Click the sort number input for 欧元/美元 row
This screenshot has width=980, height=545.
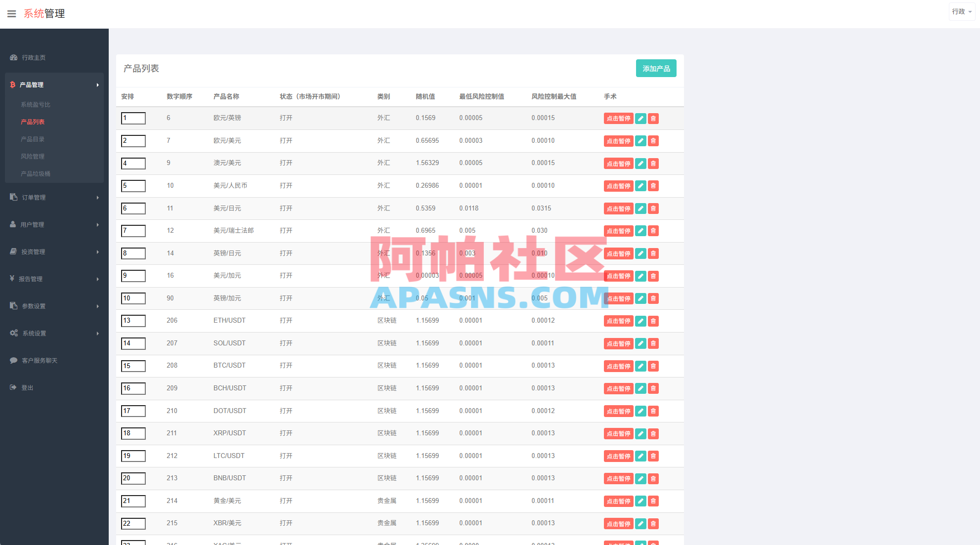pos(133,141)
